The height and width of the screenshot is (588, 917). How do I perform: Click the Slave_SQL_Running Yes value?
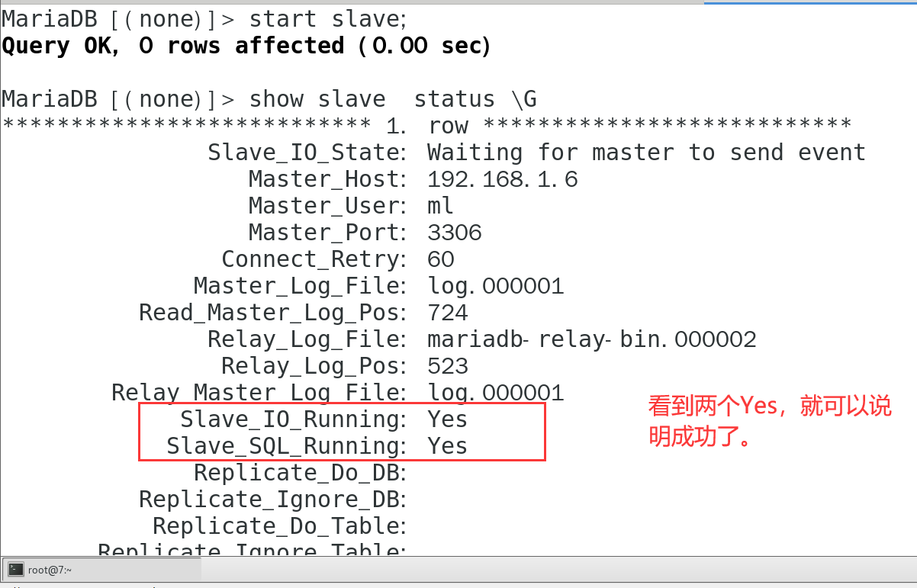(447, 445)
